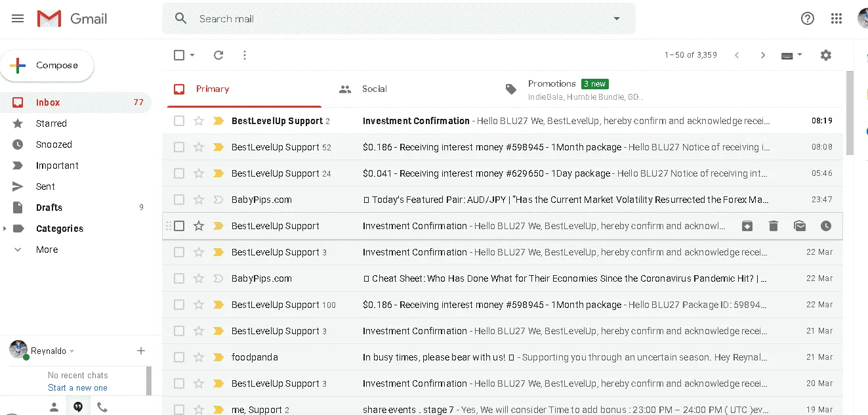This screenshot has width=868, height=415.
Task: Check the hovered BestLevelUp Support email
Action: (x=179, y=226)
